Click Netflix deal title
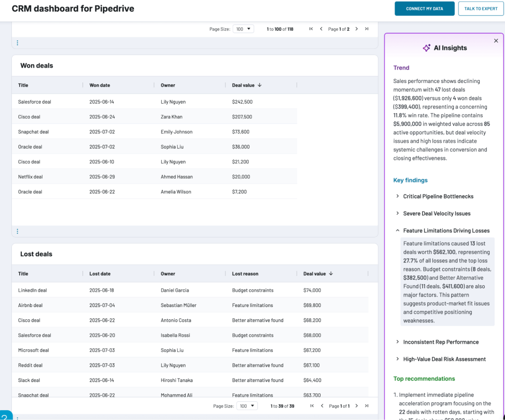 (x=30, y=177)
